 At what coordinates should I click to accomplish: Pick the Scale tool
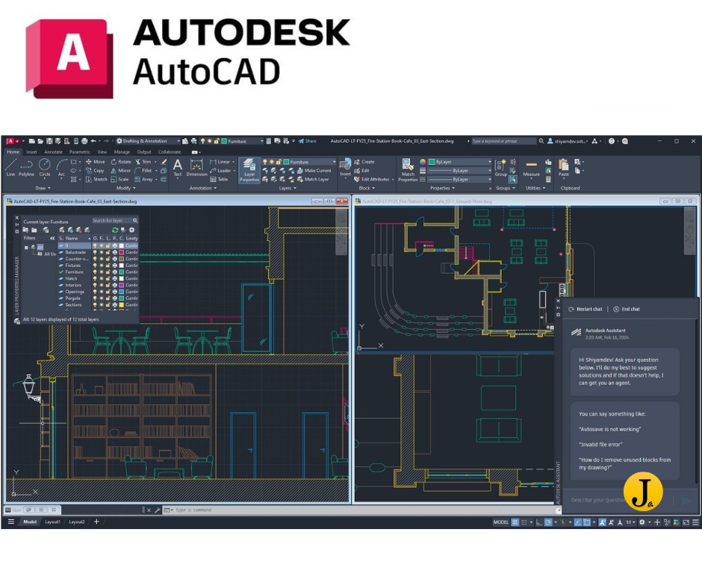119,179
